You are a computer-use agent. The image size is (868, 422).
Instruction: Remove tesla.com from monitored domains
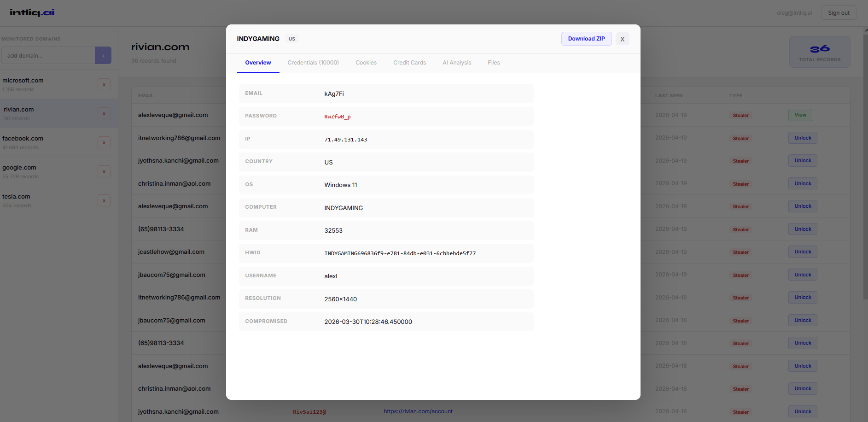pyautogui.click(x=104, y=200)
